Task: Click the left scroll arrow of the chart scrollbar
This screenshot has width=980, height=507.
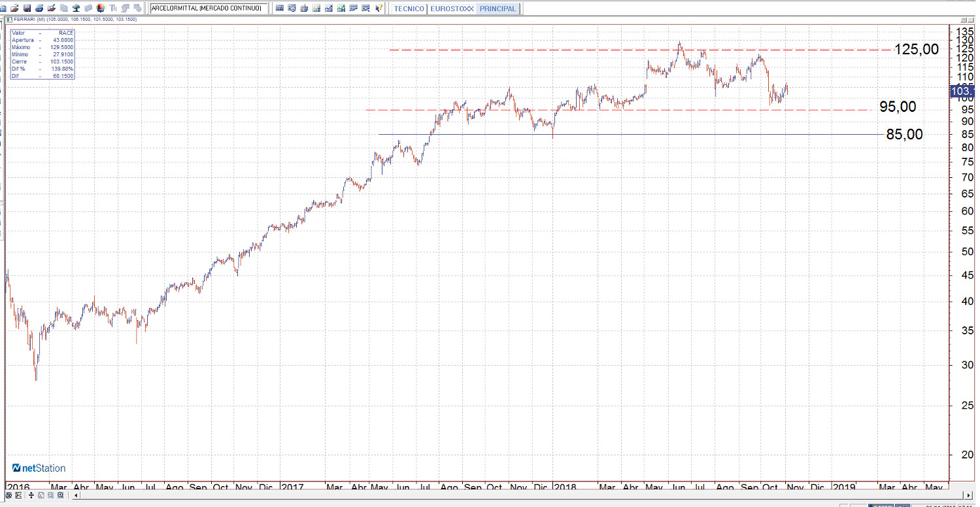Action: tap(76, 496)
